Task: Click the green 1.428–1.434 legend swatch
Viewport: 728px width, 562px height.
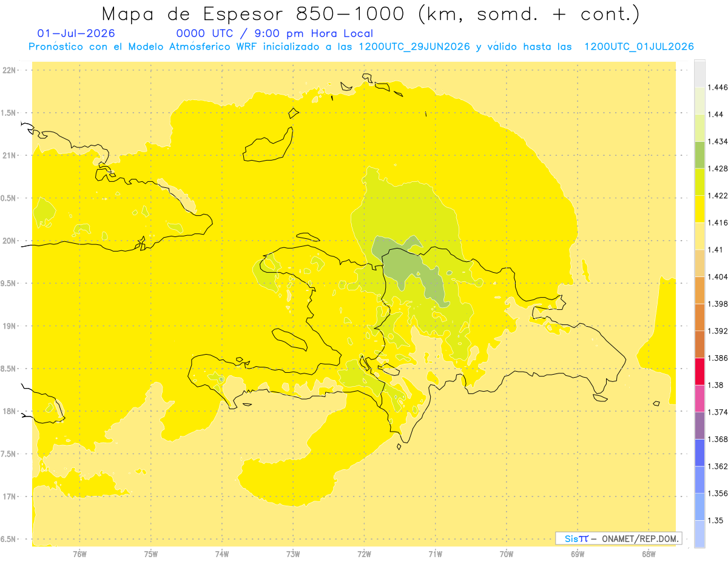Action: 699,155
